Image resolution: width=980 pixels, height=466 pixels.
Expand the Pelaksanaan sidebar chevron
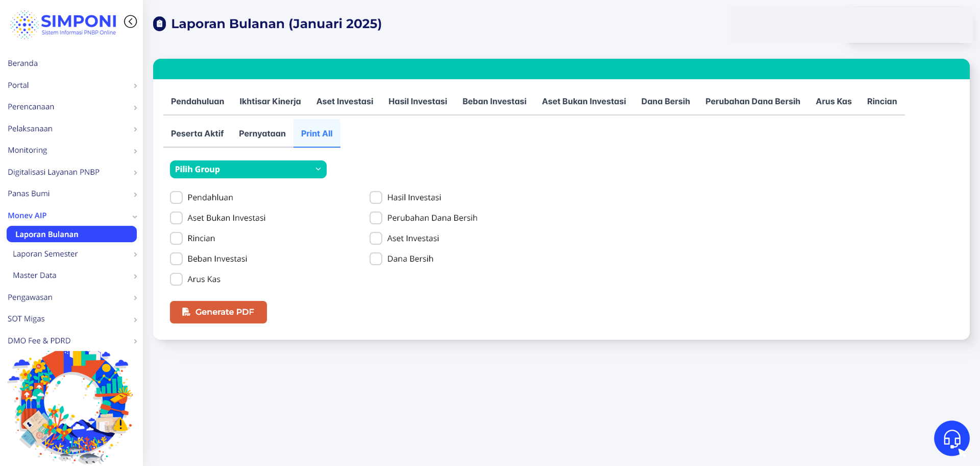point(135,129)
